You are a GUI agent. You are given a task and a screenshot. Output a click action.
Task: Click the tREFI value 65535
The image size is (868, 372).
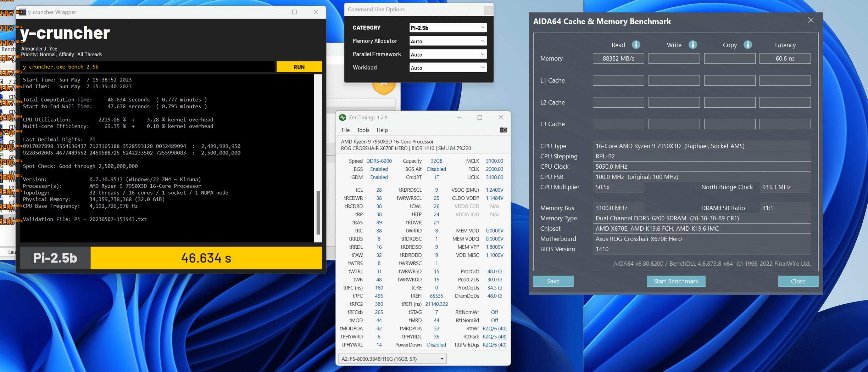(x=436, y=296)
